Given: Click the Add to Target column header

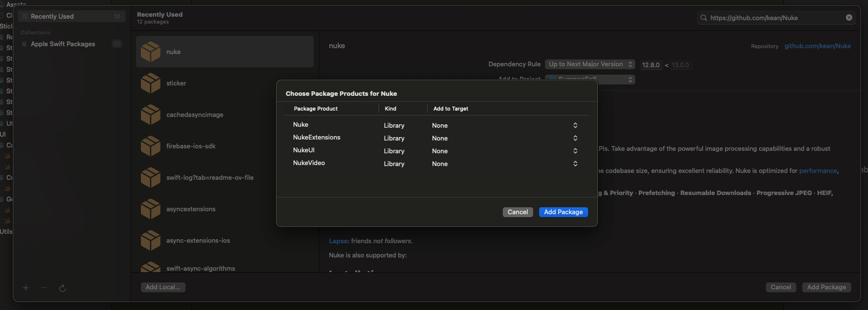Looking at the screenshot, I should (451, 109).
